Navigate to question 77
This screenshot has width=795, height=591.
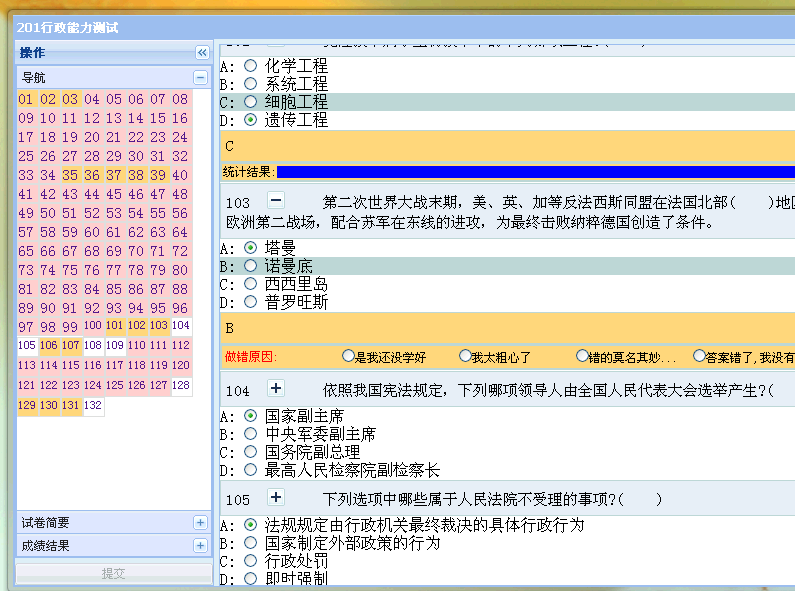pyautogui.click(x=114, y=270)
